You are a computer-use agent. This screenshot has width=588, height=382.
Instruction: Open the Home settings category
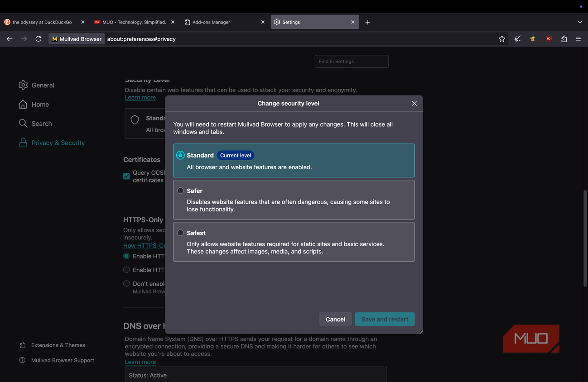point(34,105)
